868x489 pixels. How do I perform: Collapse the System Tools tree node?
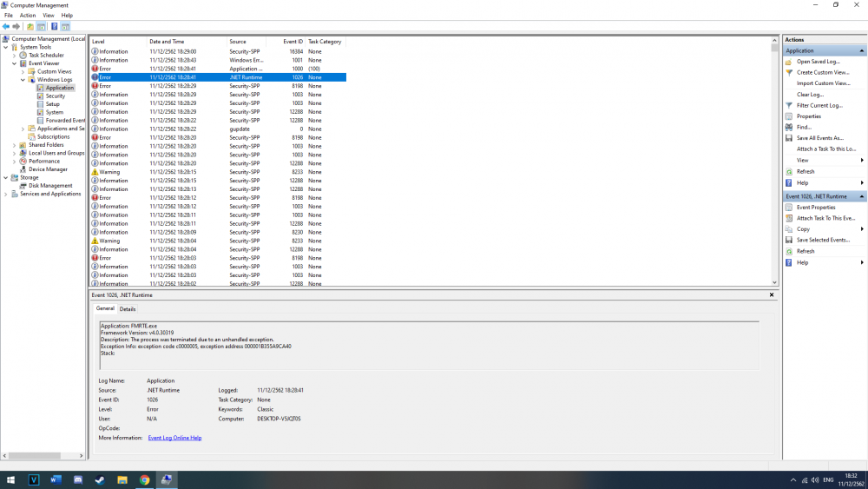tap(6, 47)
